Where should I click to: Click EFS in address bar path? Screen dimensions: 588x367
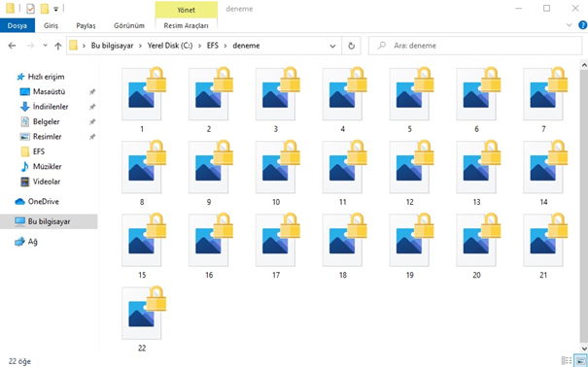click(x=213, y=46)
